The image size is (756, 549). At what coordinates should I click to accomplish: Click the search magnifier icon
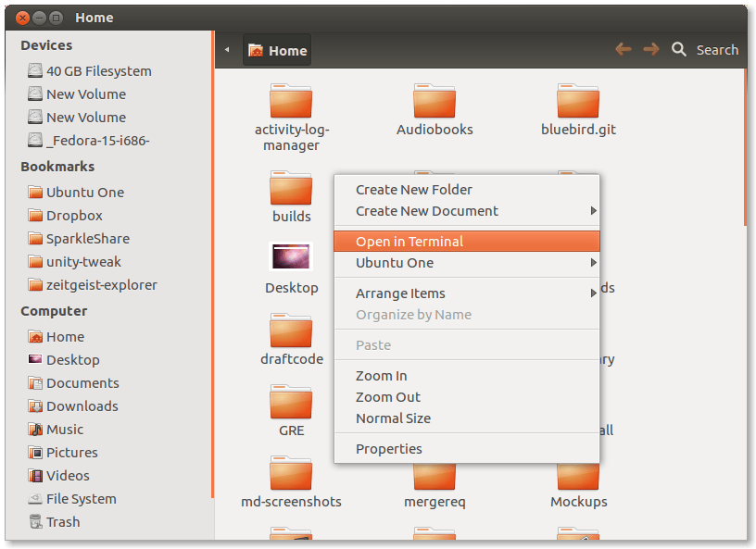pyautogui.click(x=679, y=49)
